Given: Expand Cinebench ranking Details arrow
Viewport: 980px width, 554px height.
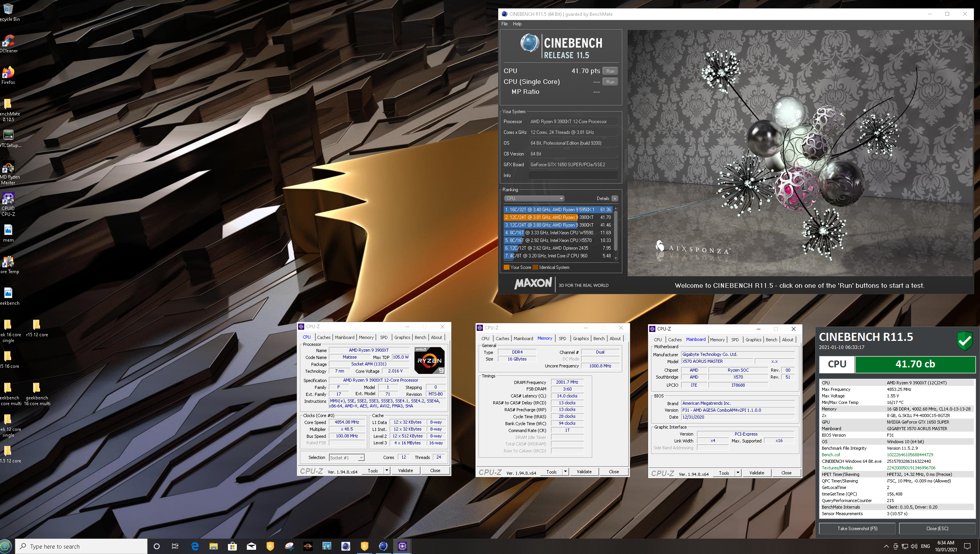Looking at the screenshot, I should pyautogui.click(x=615, y=199).
